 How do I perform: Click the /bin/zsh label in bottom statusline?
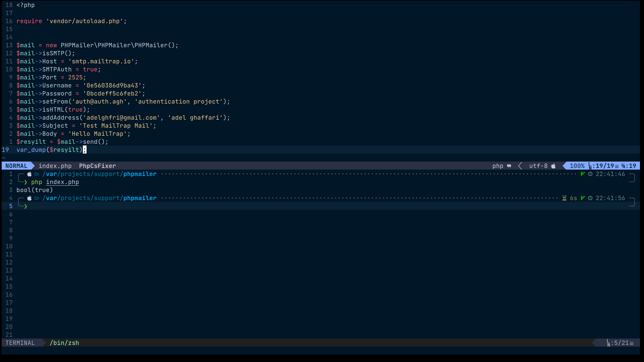click(64, 343)
